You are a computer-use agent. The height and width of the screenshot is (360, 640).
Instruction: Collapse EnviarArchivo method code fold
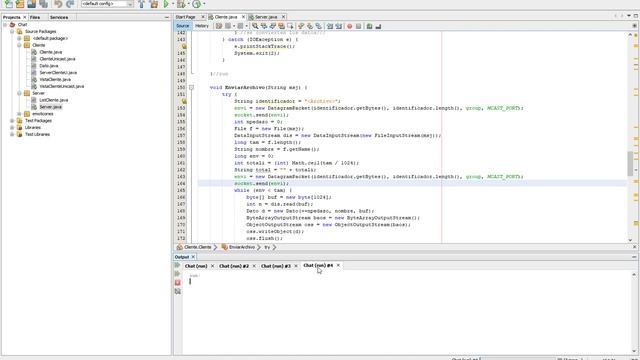tap(191, 87)
